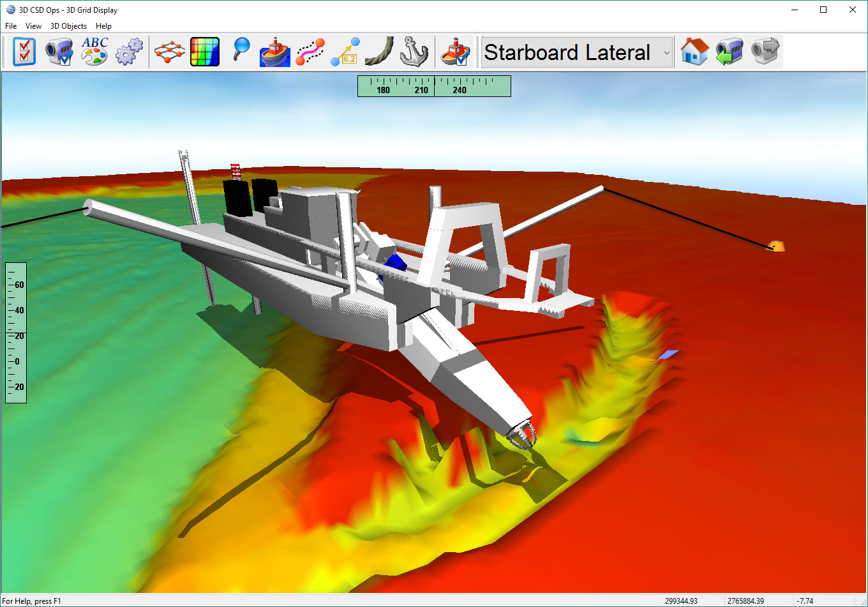Select the planned line path icon
Screen dimensions: 868x607
[x=310, y=52]
